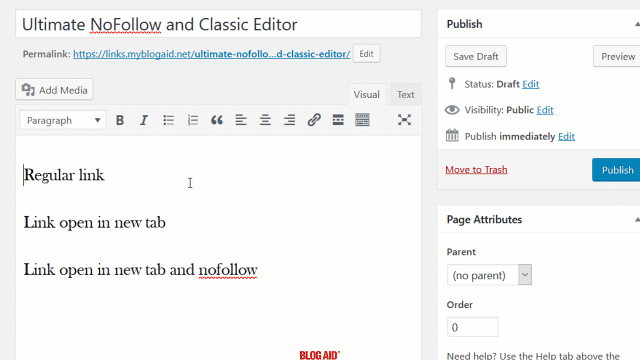This screenshot has width=640, height=360.
Task: Click the Order number field
Action: tap(472, 327)
